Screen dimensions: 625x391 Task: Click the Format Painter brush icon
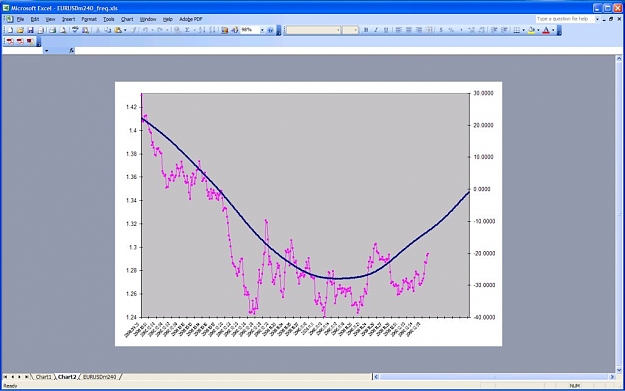click(134, 30)
